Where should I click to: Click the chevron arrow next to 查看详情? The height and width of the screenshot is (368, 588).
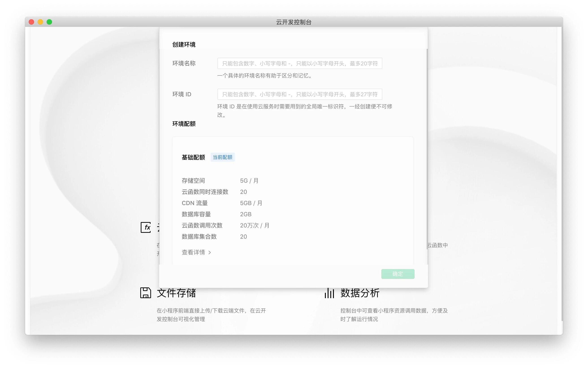click(x=210, y=253)
